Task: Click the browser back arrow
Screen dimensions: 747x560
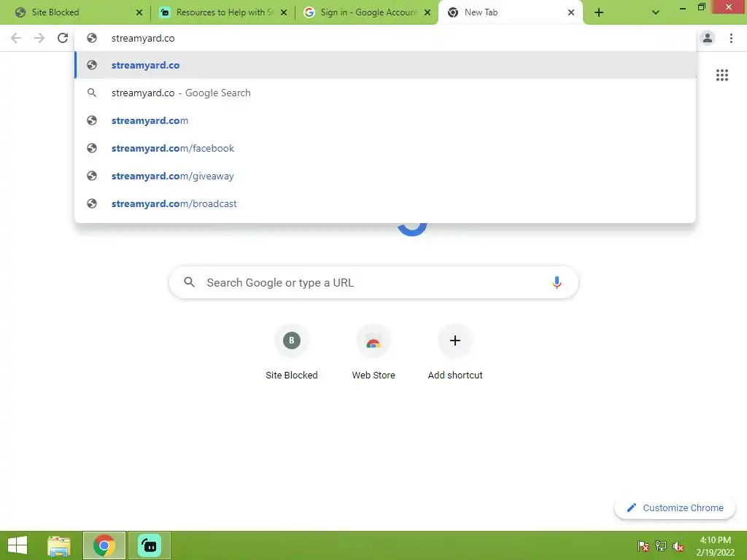Action: [16, 38]
